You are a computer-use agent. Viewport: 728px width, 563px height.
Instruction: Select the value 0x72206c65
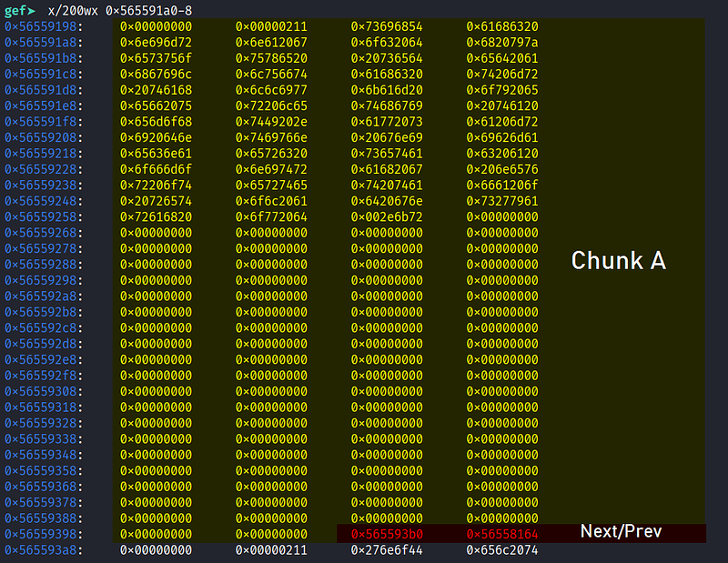[271, 106]
